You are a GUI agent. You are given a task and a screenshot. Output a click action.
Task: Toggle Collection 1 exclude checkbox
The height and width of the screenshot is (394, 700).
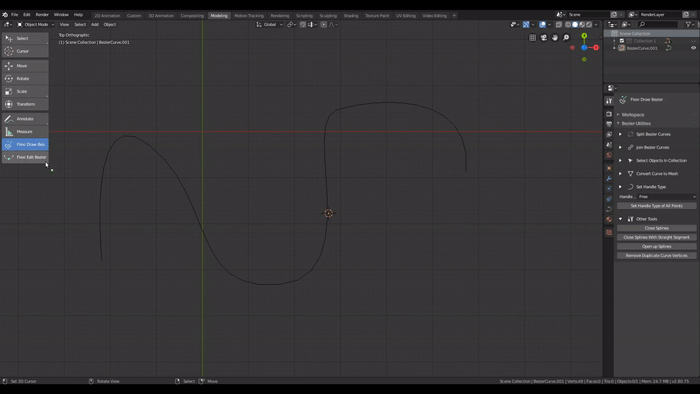(622, 41)
